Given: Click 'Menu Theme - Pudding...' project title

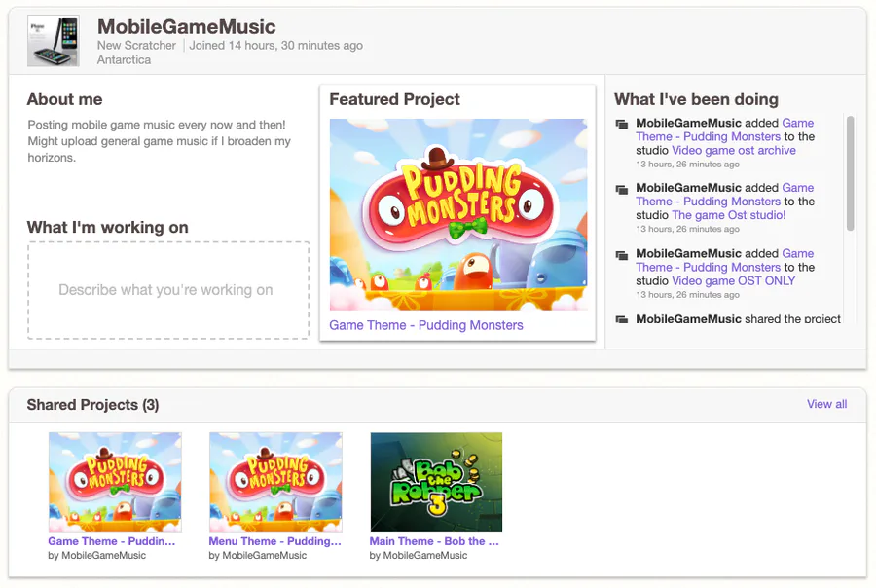Looking at the screenshot, I should click(x=274, y=541).
